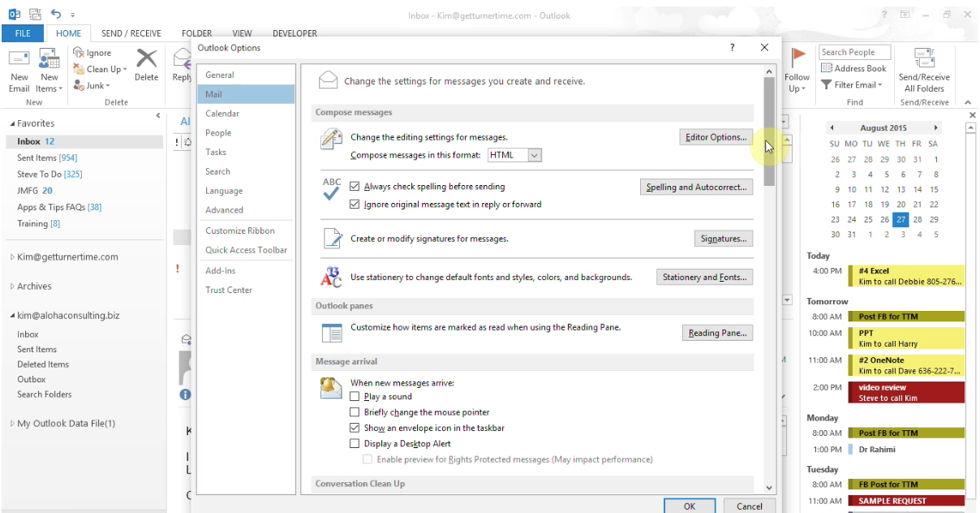Viewport: 980px width, 513px height.
Task: Open the red video review appointment
Action: pos(905,393)
